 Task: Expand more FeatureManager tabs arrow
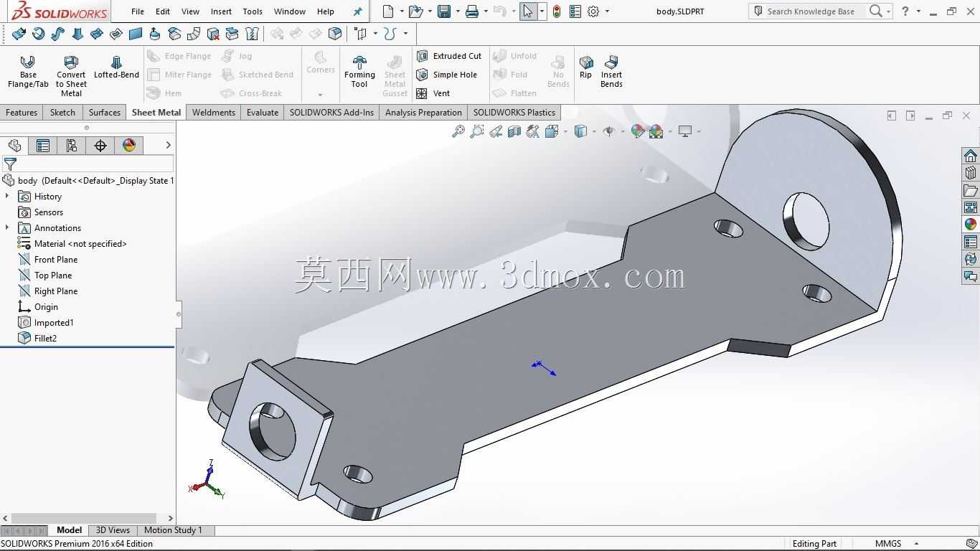coord(168,145)
